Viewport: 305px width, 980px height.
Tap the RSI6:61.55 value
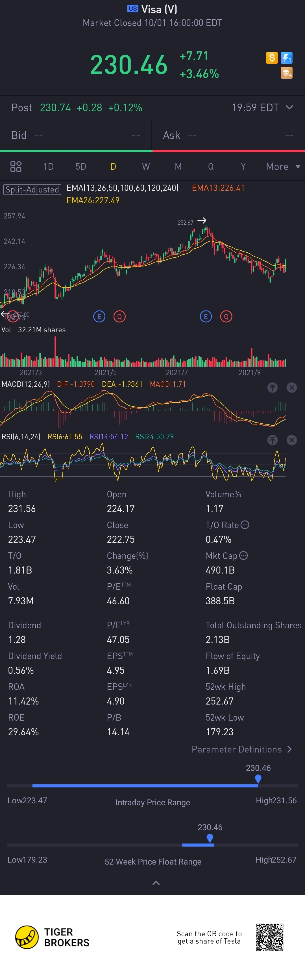pyautogui.click(x=65, y=436)
